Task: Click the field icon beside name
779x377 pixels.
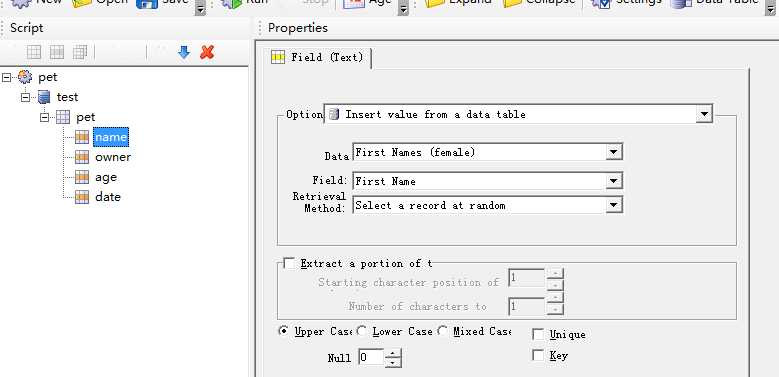Action: click(82, 137)
